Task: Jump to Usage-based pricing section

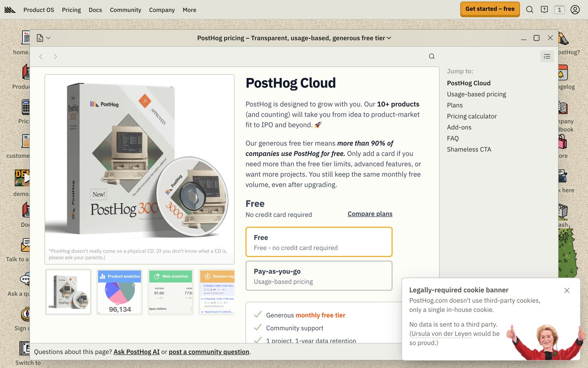Action: pyautogui.click(x=476, y=94)
